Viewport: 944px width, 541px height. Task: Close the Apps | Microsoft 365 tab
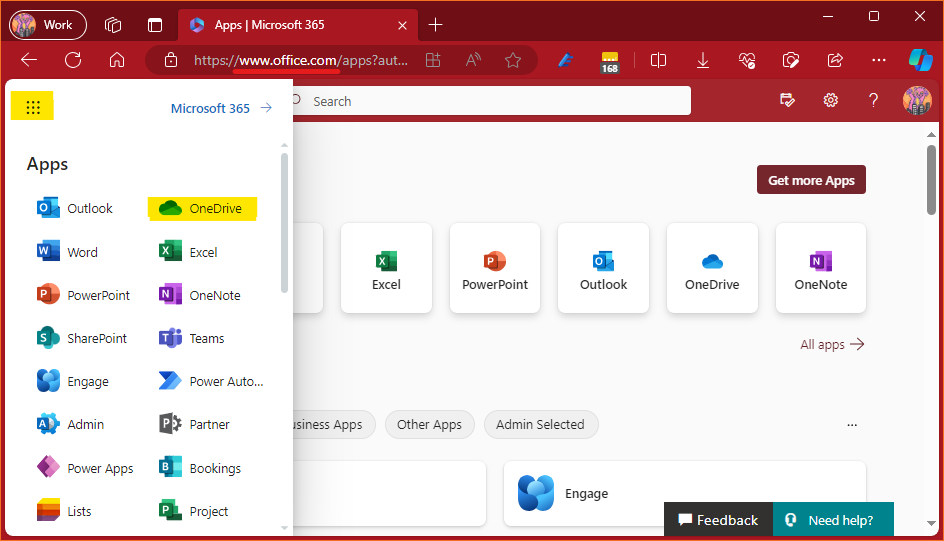tap(402, 25)
